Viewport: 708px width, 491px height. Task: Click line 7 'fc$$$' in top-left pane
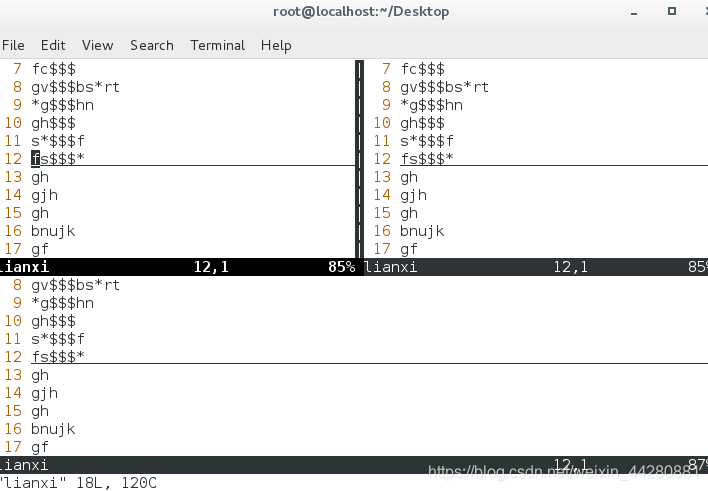(53, 69)
